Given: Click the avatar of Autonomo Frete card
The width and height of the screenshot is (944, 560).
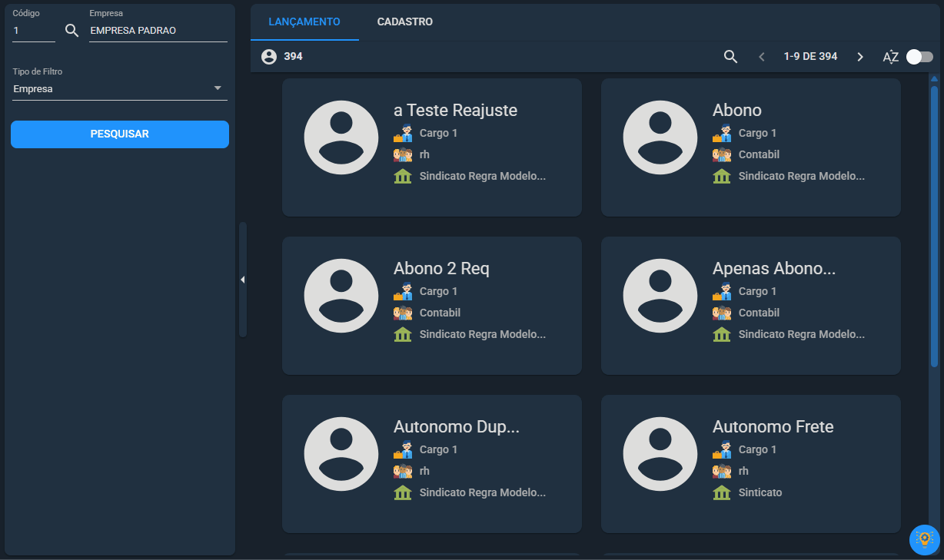Looking at the screenshot, I should point(660,454).
